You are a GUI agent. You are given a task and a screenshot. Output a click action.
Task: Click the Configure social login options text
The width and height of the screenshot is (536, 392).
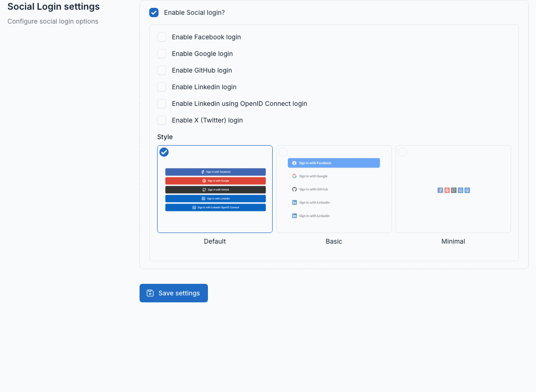[53, 21]
